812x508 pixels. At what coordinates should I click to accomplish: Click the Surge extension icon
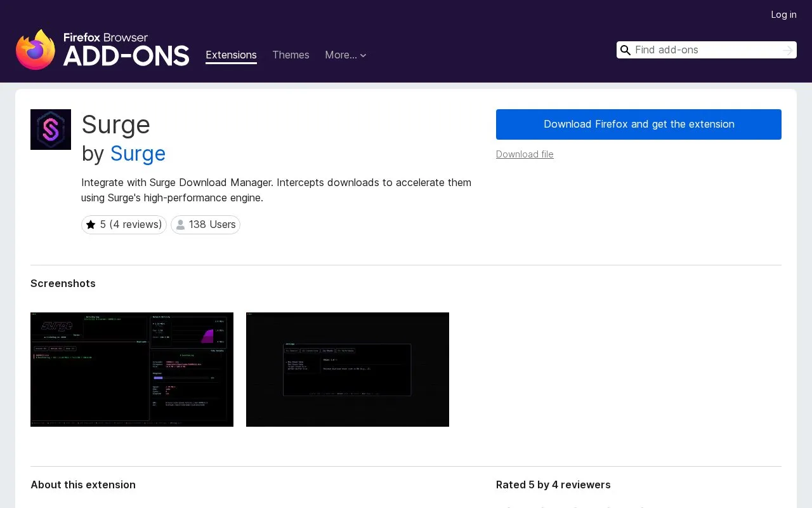tap(51, 130)
